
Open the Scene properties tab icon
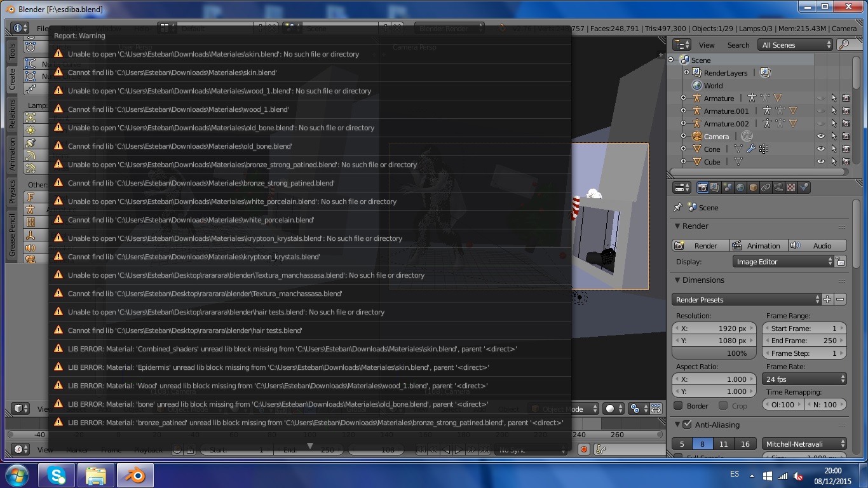728,187
